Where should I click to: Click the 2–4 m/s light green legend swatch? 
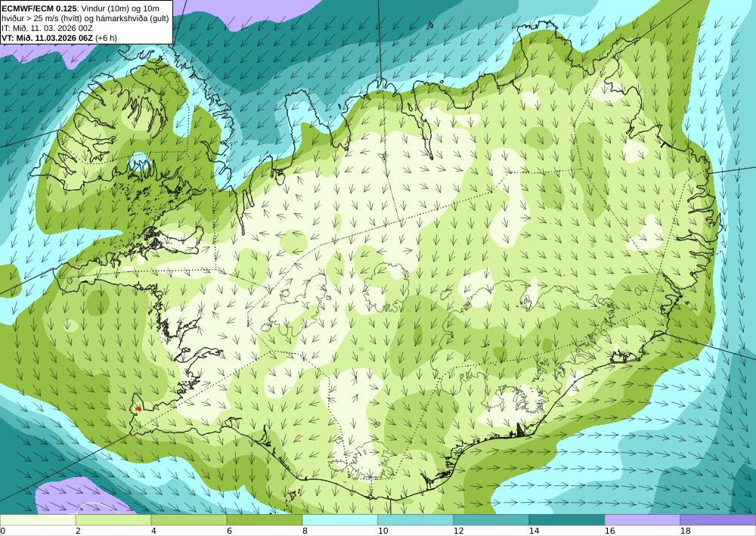[113, 519]
